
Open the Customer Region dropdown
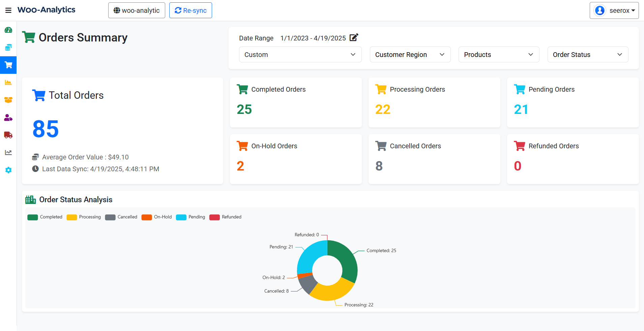[x=410, y=55]
